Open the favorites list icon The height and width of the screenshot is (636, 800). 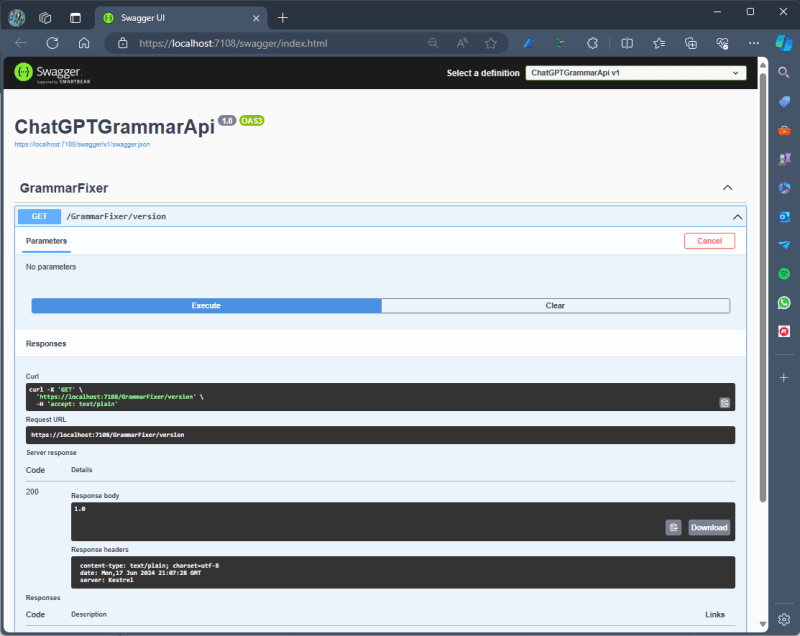(659, 43)
